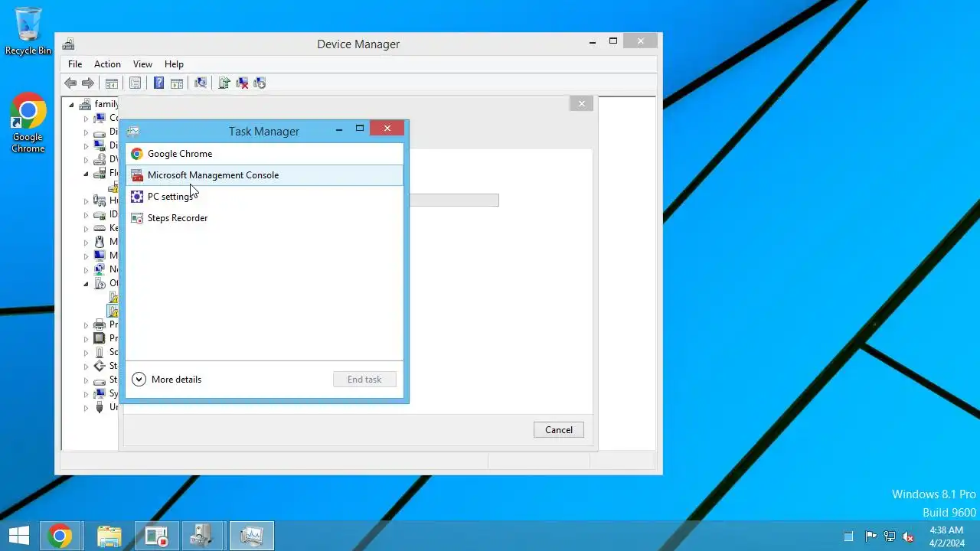Expand the printer category arrow in tree
The height and width of the screenshot is (551, 980).
pyautogui.click(x=86, y=324)
